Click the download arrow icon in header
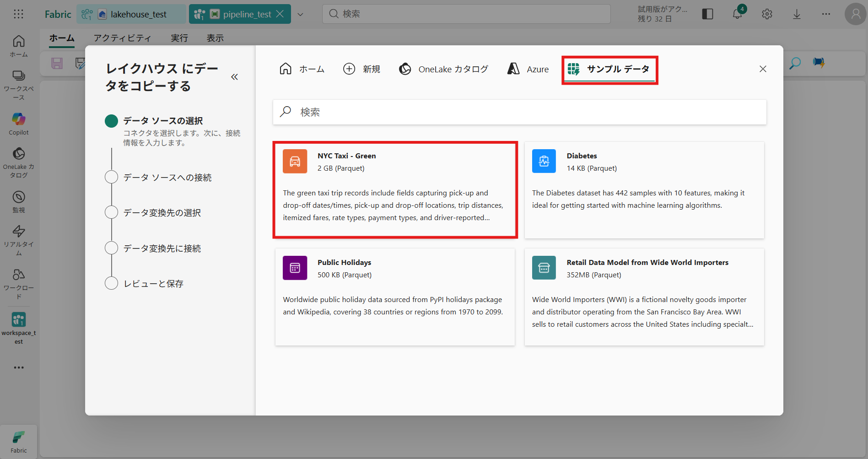 (x=797, y=14)
